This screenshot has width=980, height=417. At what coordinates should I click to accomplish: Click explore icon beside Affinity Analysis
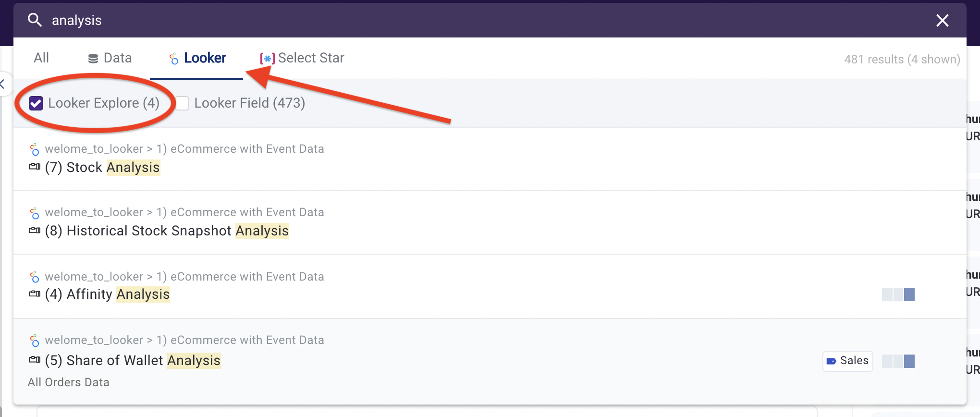click(35, 294)
